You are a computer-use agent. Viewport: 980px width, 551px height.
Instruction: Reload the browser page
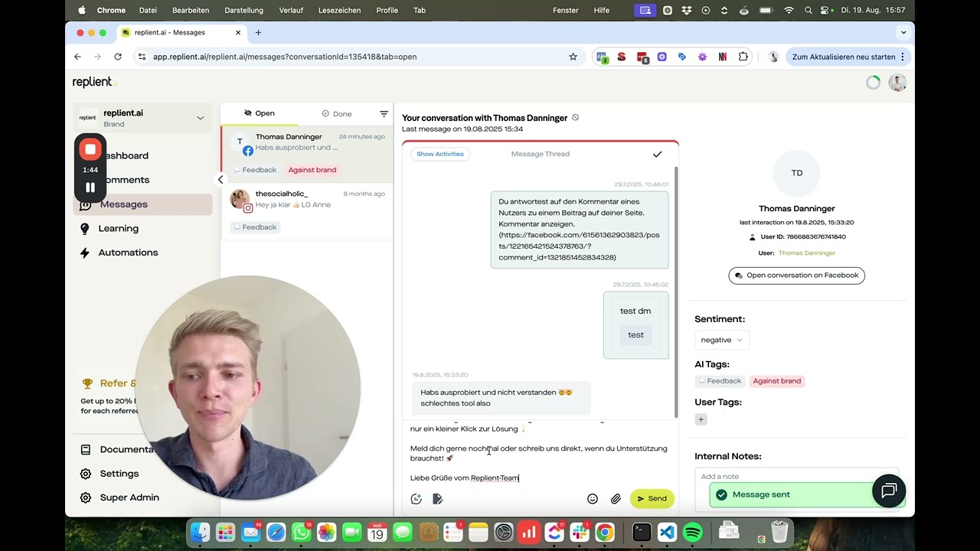coord(118,57)
